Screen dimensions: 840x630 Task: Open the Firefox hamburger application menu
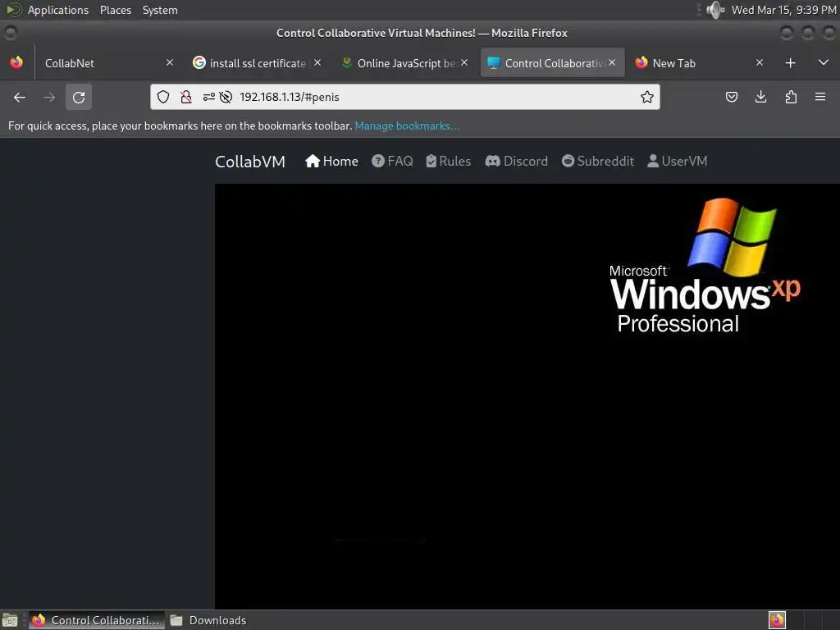click(x=820, y=97)
